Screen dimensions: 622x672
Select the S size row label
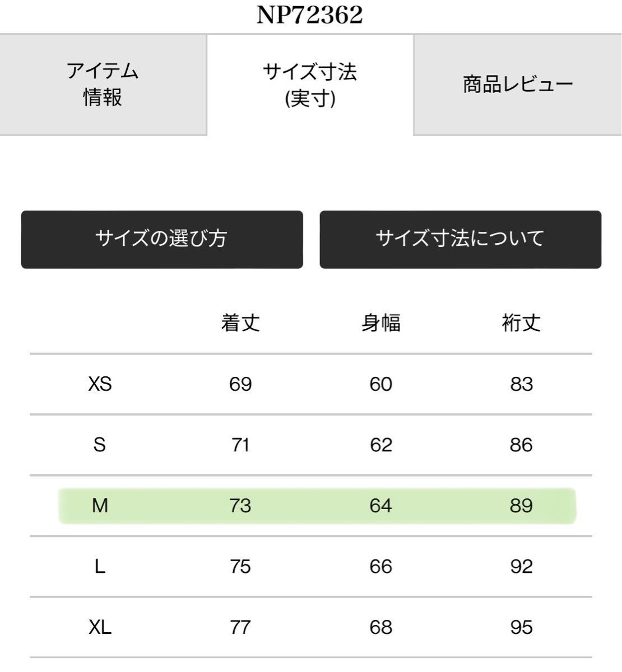pyautogui.click(x=100, y=445)
